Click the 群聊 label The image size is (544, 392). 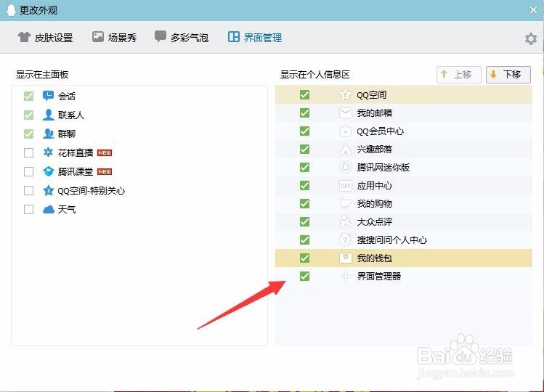pos(67,134)
